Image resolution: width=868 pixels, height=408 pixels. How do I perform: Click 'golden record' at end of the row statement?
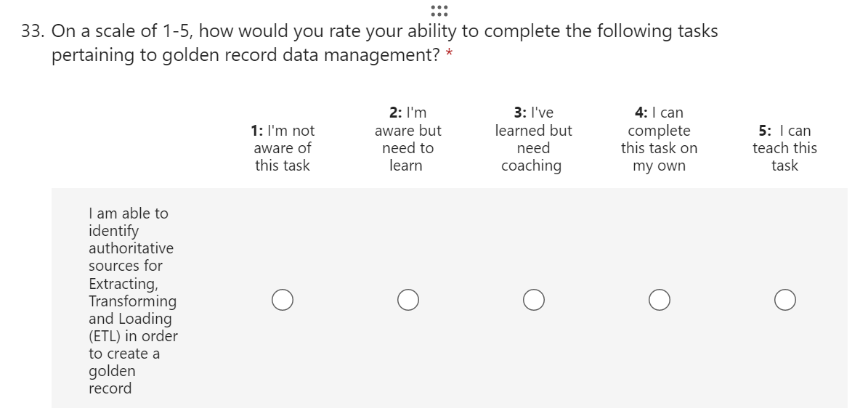pyautogui.click(x=111, y=380)
